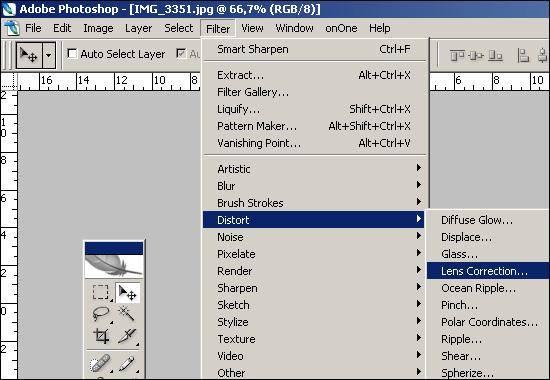Select the Move tool in toolbox
This screenshot has width=550, height=380.
click(x=128, y=292)
